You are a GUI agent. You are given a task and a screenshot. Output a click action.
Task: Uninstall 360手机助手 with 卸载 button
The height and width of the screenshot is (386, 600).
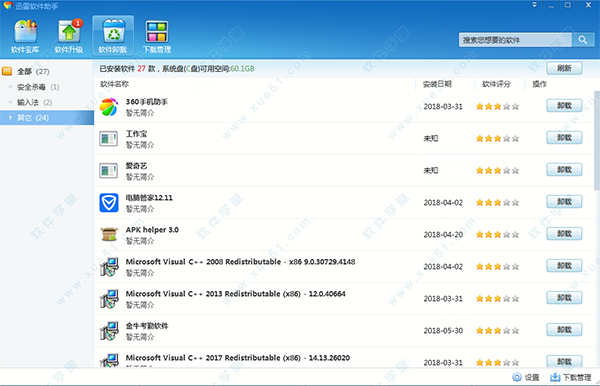[x=564, y=106]
